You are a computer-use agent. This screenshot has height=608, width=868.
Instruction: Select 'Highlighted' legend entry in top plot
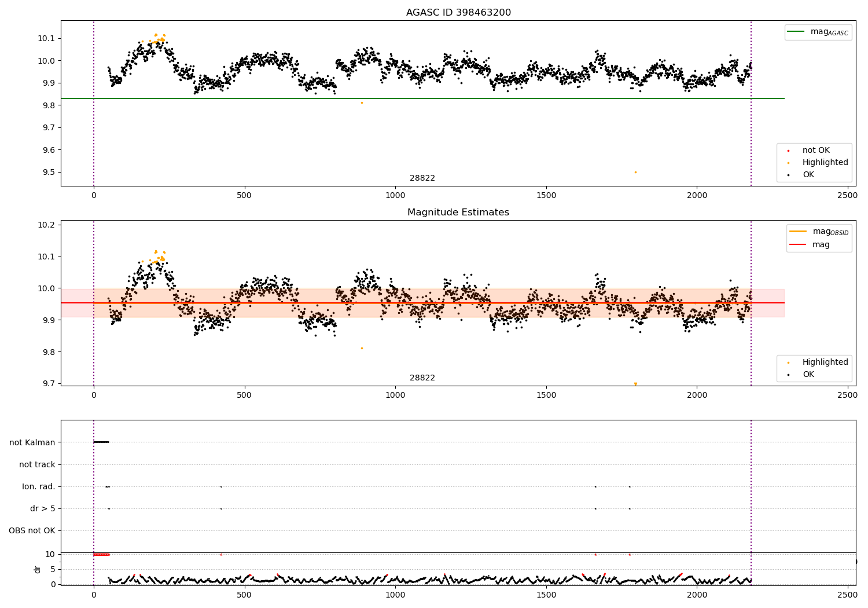coord(825,163)
